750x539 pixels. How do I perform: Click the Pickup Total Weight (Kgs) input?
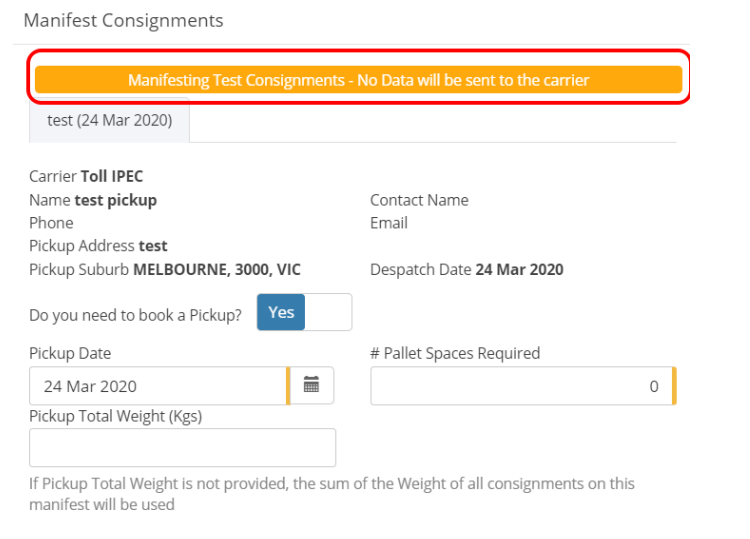point(182,448)
